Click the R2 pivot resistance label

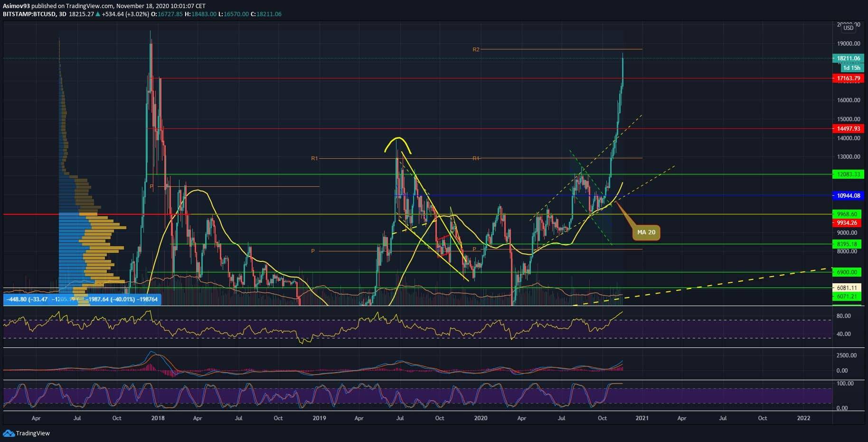[x=476, y=49]
